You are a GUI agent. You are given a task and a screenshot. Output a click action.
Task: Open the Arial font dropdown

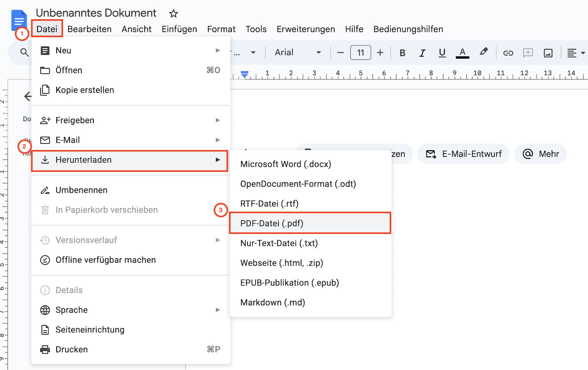(x=298, y=52)
